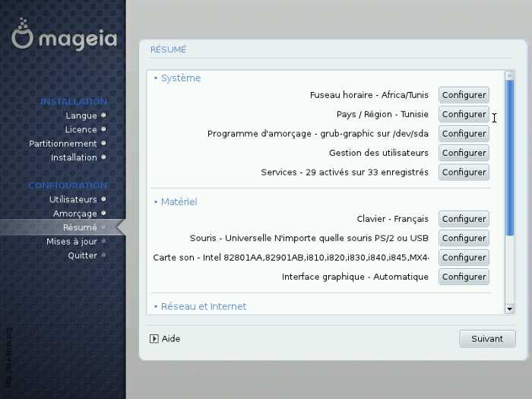Click the vertical scrollbar thumb
This screenshot has width=532, height=399.
pyautogui.click(x=509, y=152)
